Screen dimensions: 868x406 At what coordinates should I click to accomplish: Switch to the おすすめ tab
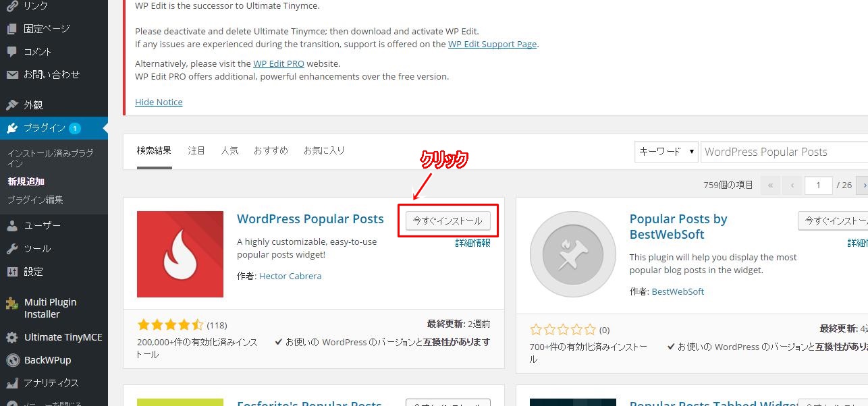(x=271, y=150)
